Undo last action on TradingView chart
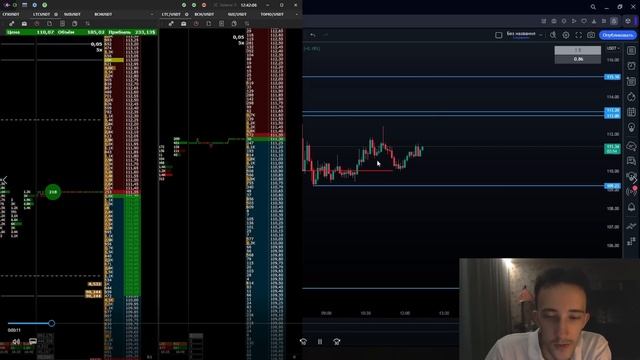Viewport: 640px width, 360px height. 312,35
